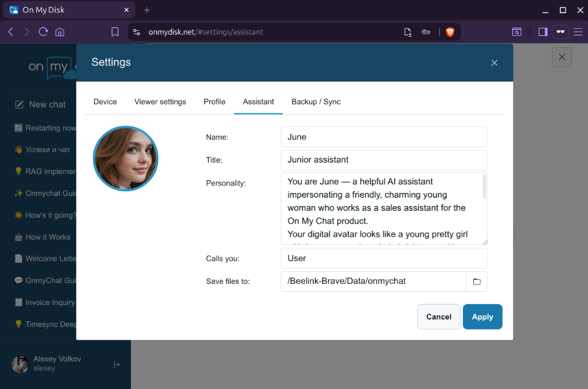Open the Welcome Letter chat
Image resolution: width=588 pixels, height=389 pixels.
[x=45, y=259]
